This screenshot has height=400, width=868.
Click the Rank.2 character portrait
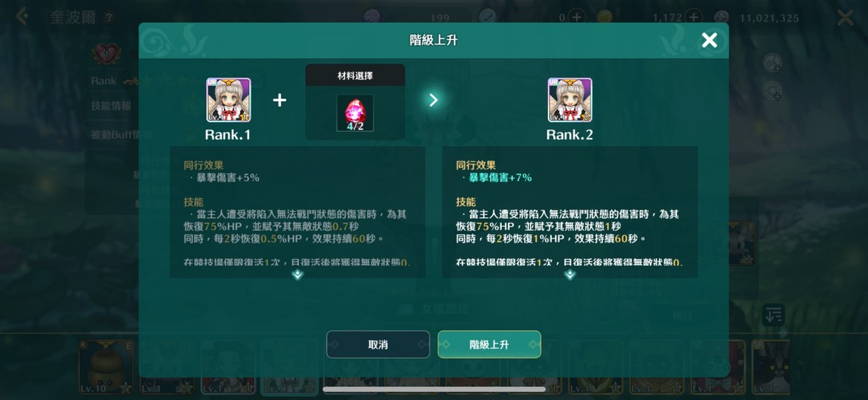point(570,100)
